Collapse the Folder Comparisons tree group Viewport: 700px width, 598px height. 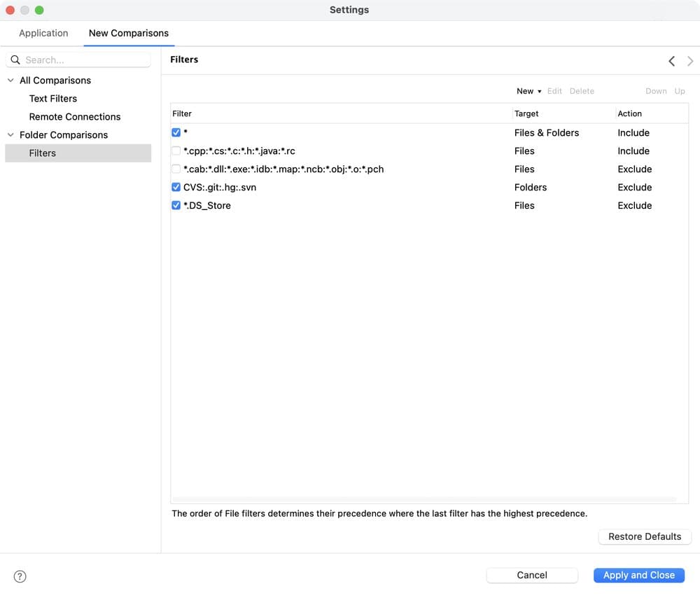click(x=10, y=135)
